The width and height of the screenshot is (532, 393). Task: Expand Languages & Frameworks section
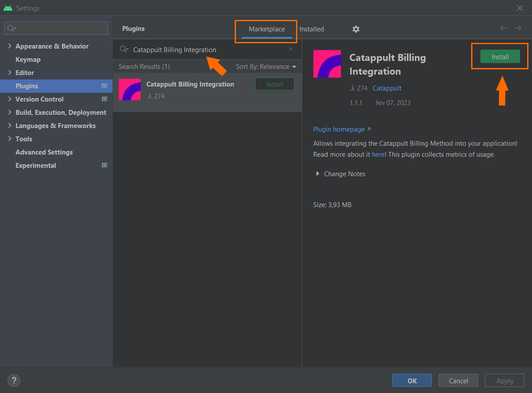[x=10, y=126]
